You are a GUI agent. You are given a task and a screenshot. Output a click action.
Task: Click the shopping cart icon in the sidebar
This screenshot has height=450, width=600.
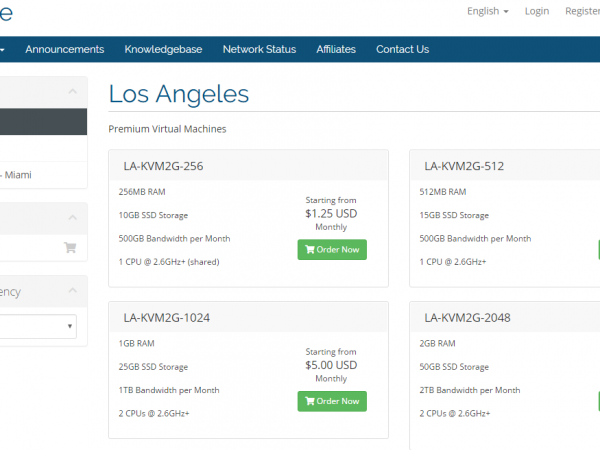(69, 247)
